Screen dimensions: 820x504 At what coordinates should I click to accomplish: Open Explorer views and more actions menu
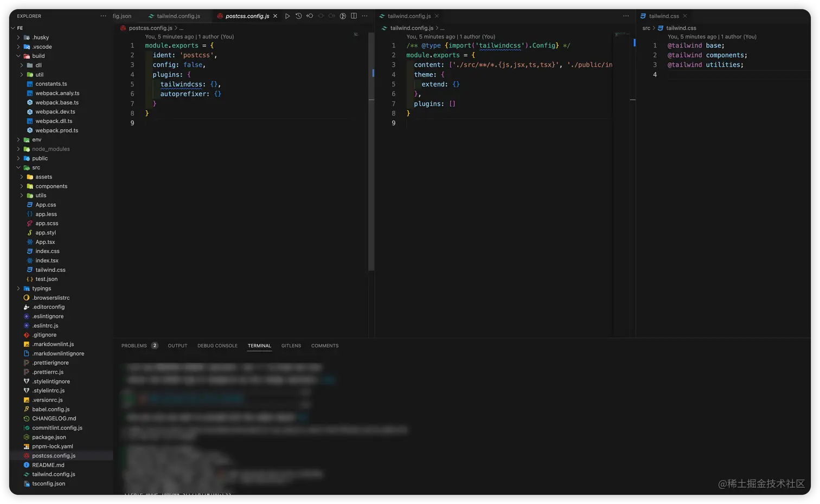tap(103, 16)
